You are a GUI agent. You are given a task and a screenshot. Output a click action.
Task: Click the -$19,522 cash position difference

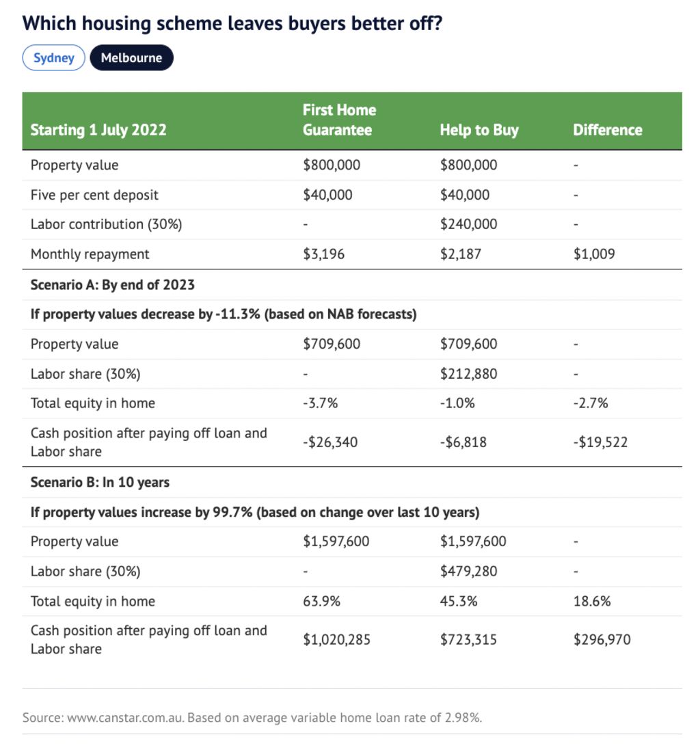(600, 442)
